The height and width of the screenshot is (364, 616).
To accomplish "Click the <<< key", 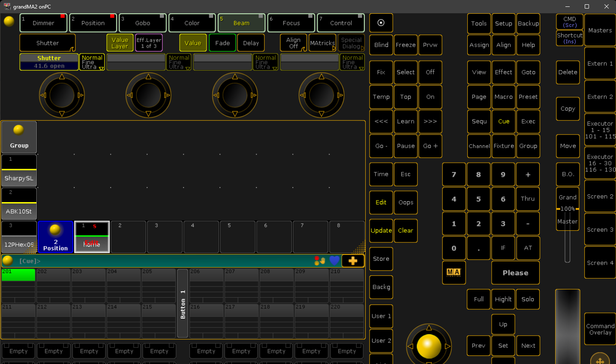I will pos(381,121).
